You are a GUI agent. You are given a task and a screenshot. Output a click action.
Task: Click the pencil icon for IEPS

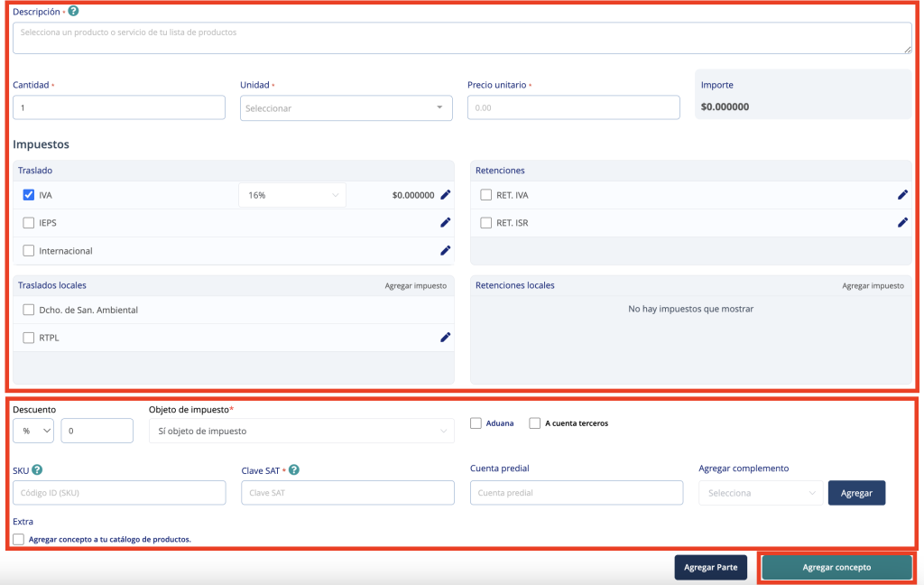click(x=445, y=223)
